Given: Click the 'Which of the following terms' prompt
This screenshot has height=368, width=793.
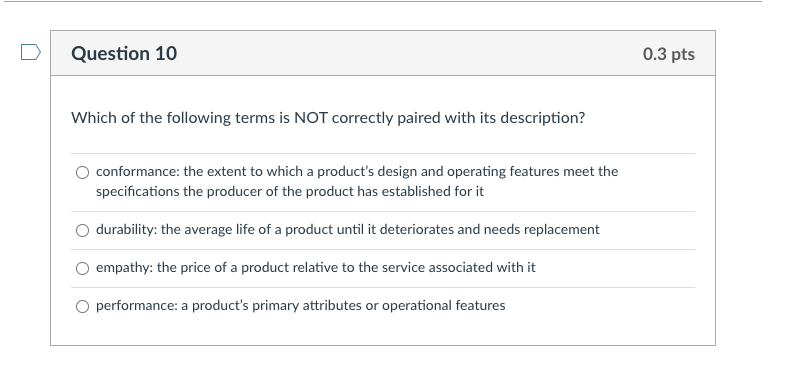Looking at the screenshot, I should point(328,118).
